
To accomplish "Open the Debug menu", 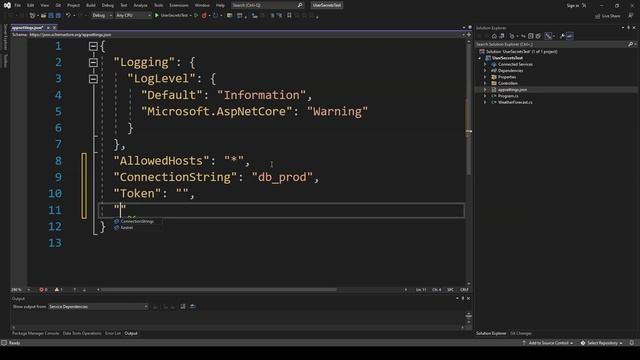I will click(x=108, y=5).
